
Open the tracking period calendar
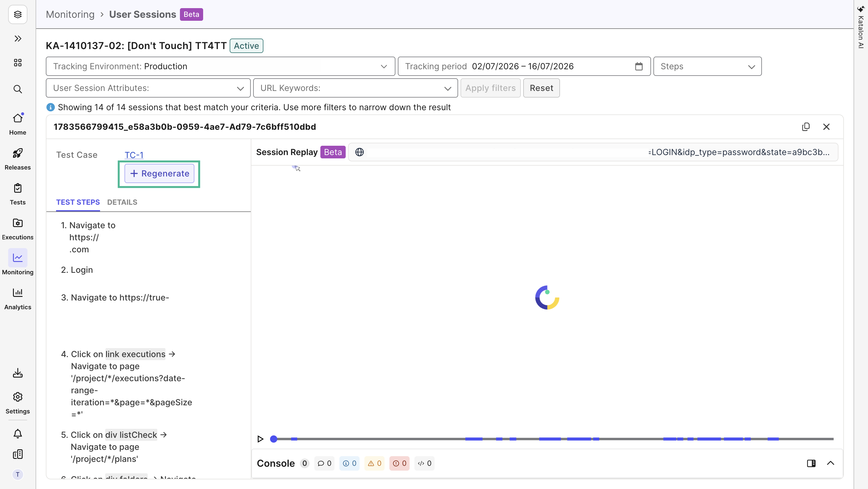(x=639, y=66)
